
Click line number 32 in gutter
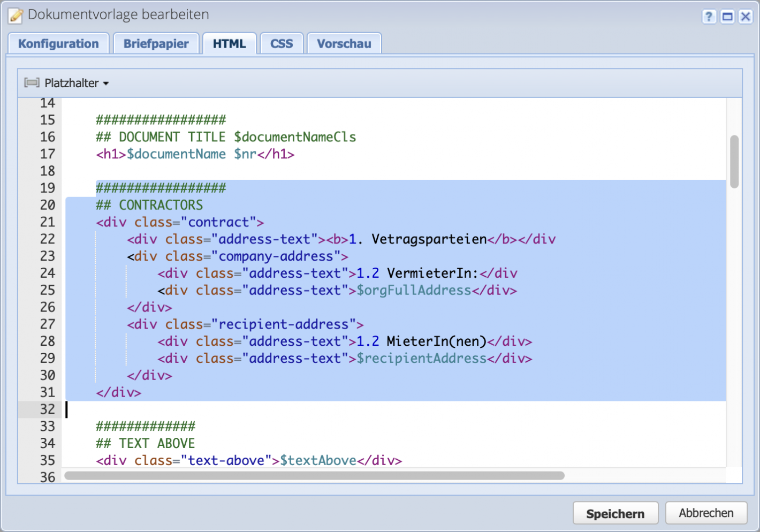[x=47, y=409]
